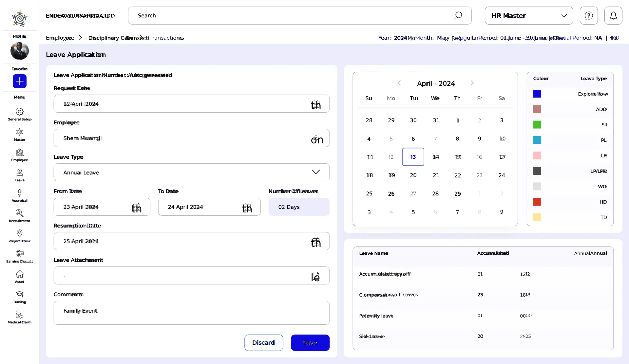Go to next month in calendar
The image size is (629, 364).
(x=472, y=83)
